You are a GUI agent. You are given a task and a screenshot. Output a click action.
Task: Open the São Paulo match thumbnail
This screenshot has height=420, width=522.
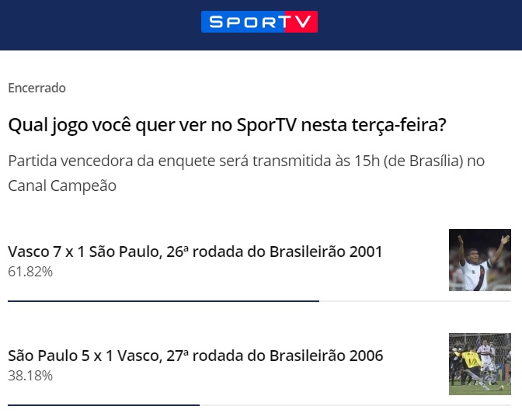[479, 364]
